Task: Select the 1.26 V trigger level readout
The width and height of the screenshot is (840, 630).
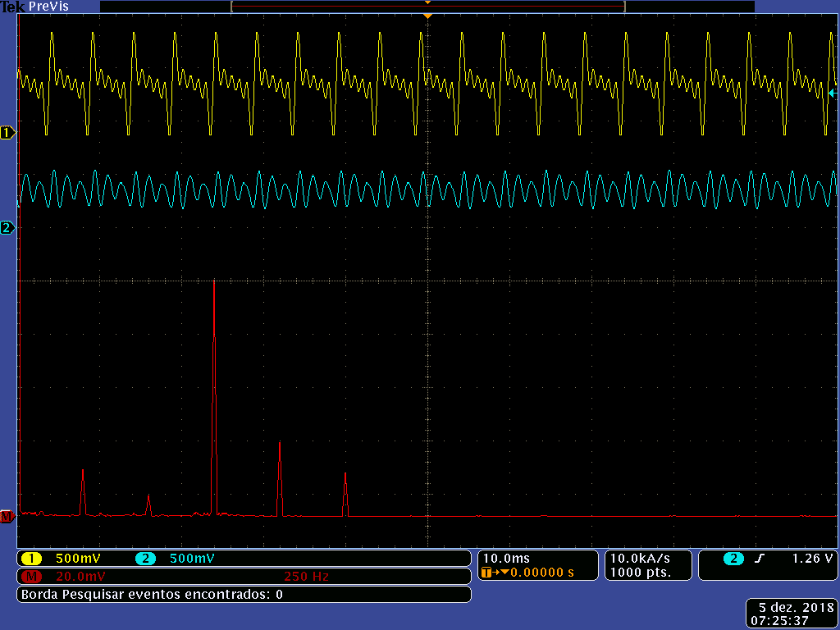Action: click(x=812, y=559)
